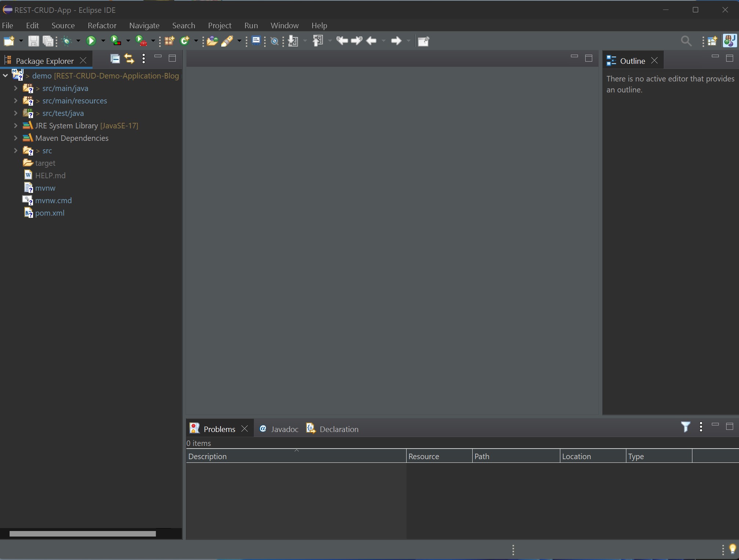Click the Package Explorer horizontal scrollbar
The image size is (739, 560).
[83, 534]
